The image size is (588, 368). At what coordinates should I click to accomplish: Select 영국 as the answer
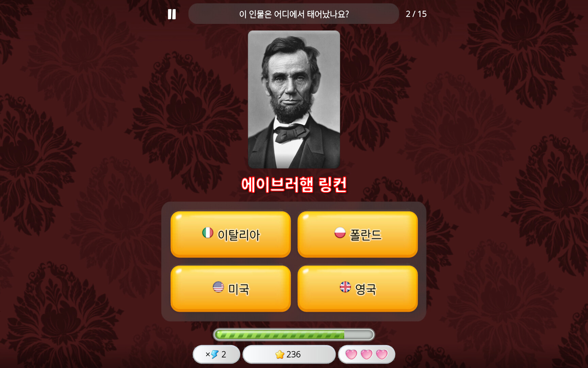pos(358,289)
